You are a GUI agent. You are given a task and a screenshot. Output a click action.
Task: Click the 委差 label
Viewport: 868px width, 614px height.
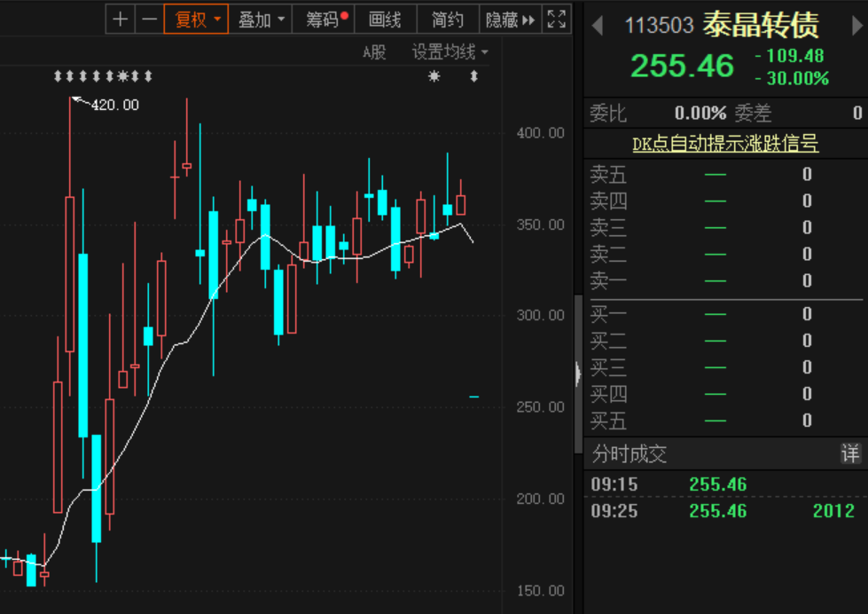tap(753, 114)
